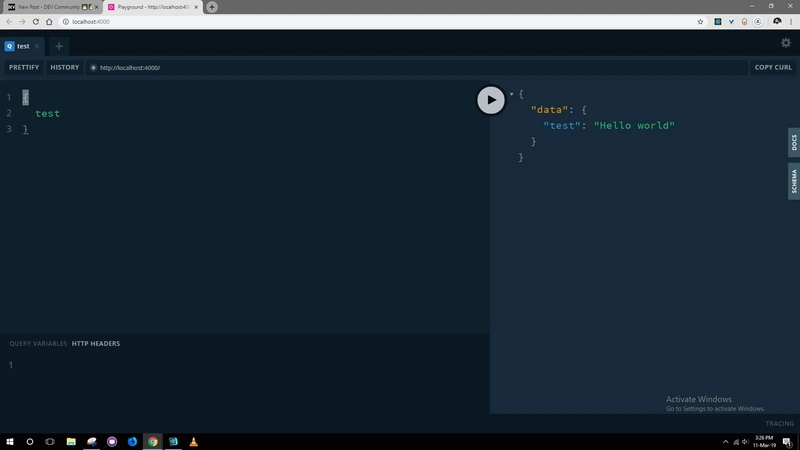This screenshot has width=800, height=450.
Task: Open the orange browser extension icon
Action: click(744, 21)
